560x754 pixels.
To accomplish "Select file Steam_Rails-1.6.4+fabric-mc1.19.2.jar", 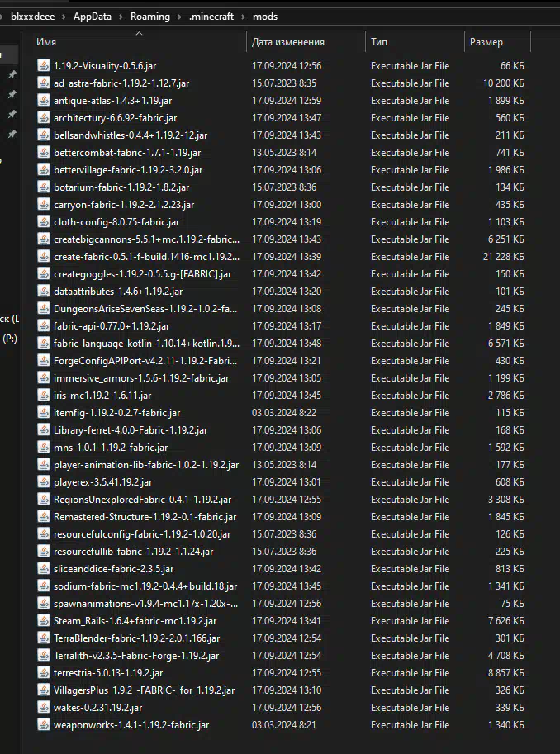I will tap(135, 620).
